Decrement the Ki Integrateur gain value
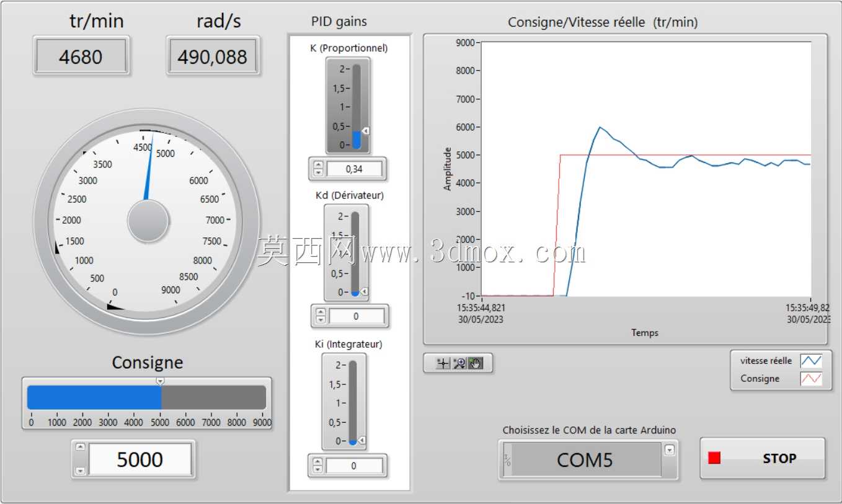This screenshot has width=842, height=504. tap(318, 469)
